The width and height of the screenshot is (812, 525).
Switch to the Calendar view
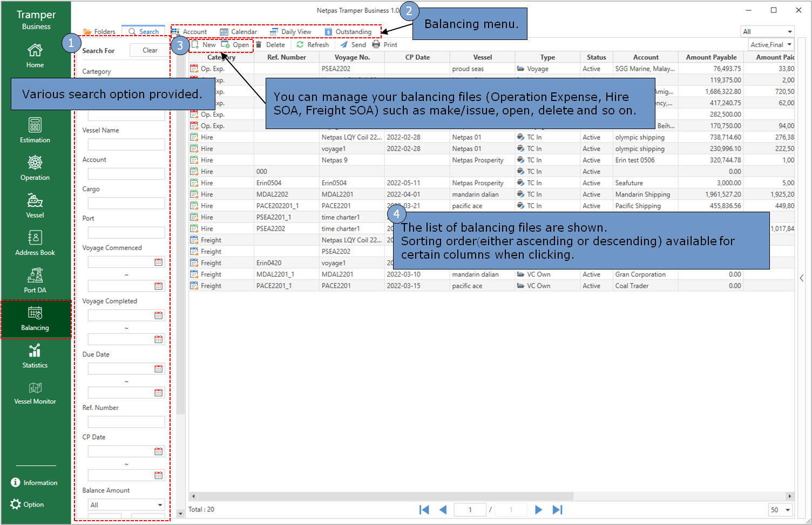pos(239,32)
